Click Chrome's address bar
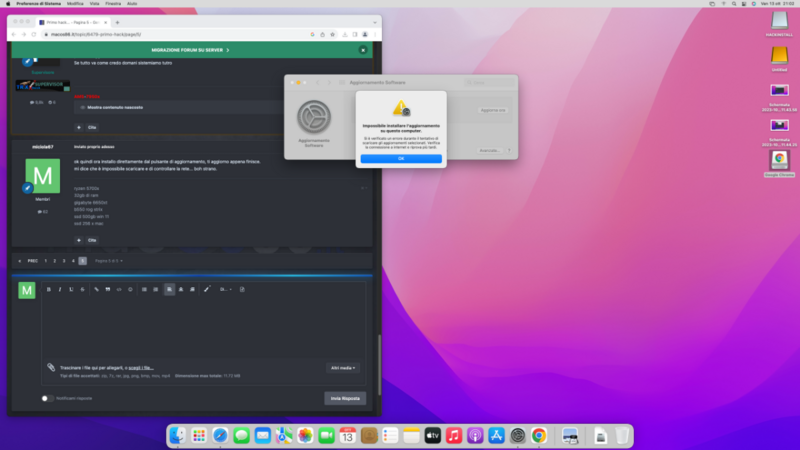Viewport: 800px width, 450px height. pos(173,34)
